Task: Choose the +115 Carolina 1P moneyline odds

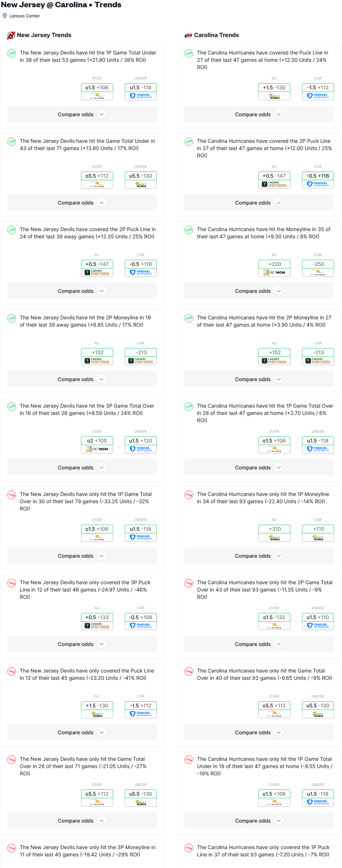Action: (318, 529)
